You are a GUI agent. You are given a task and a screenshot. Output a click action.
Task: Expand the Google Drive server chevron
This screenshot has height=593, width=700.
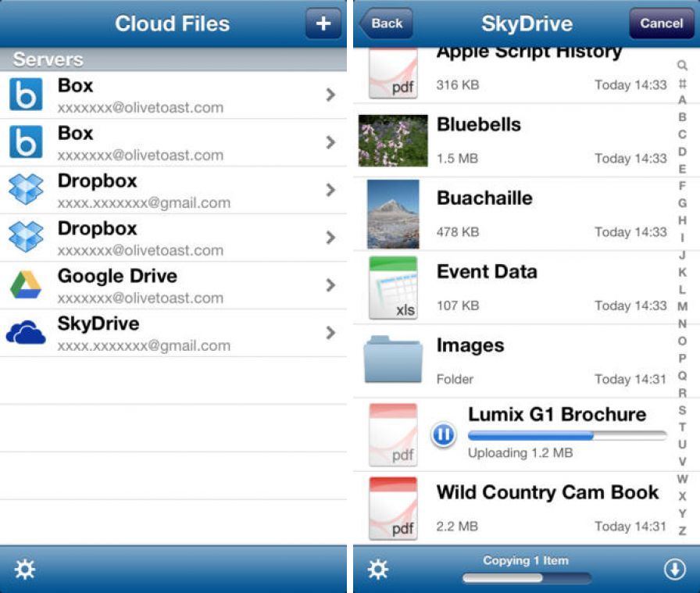pos(330,285)
